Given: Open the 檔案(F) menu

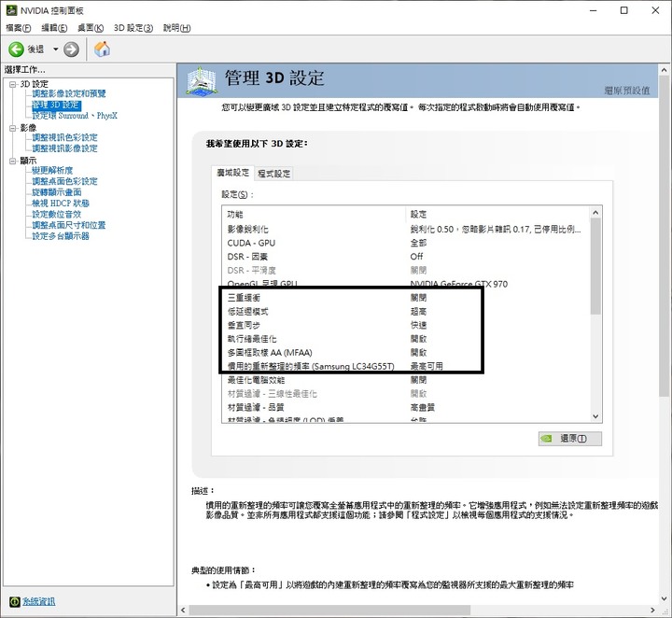Looking at the screenshot, I should [18, 28].
